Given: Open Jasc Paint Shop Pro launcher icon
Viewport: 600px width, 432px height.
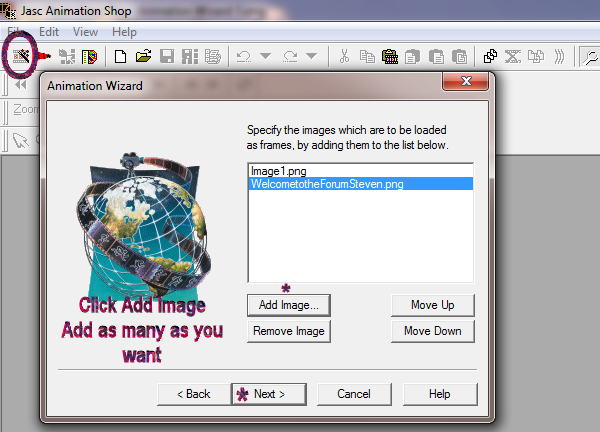Looking at the screenshot, I should 90,57.
